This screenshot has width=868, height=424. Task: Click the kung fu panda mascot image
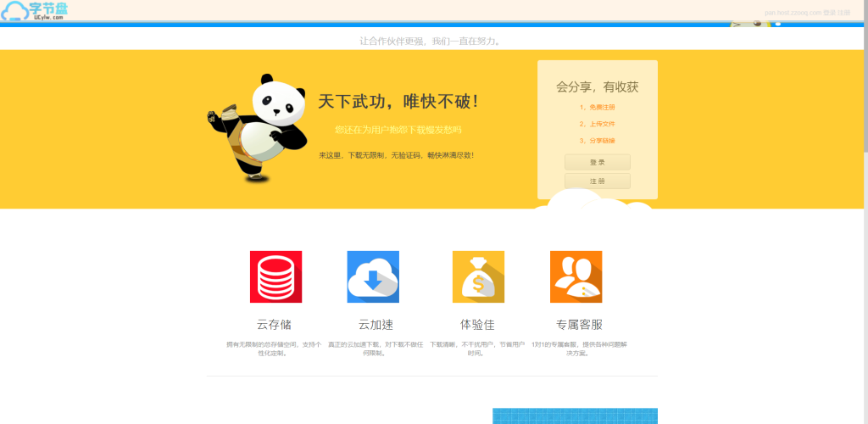pos(256,127)
